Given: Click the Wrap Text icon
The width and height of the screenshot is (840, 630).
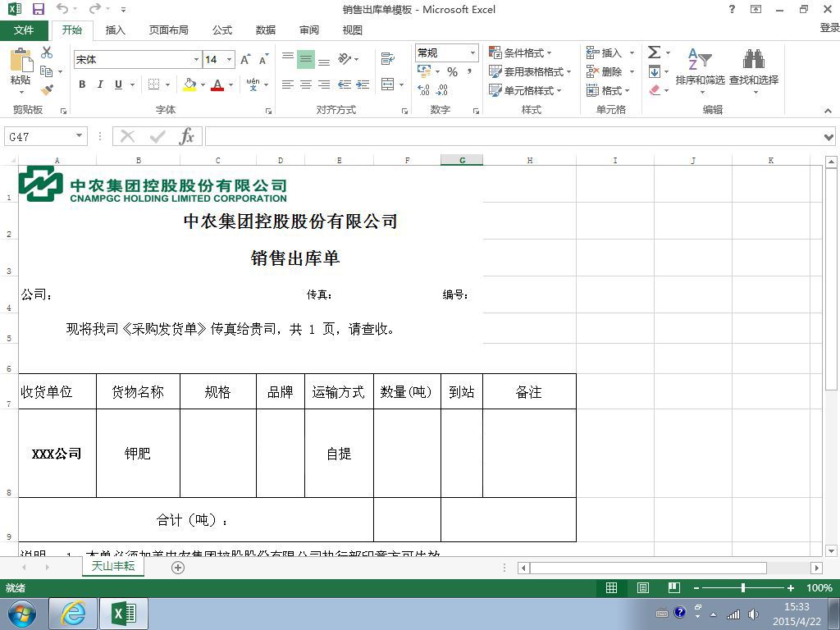Looking at the screenshot, I should coord(387,58).
